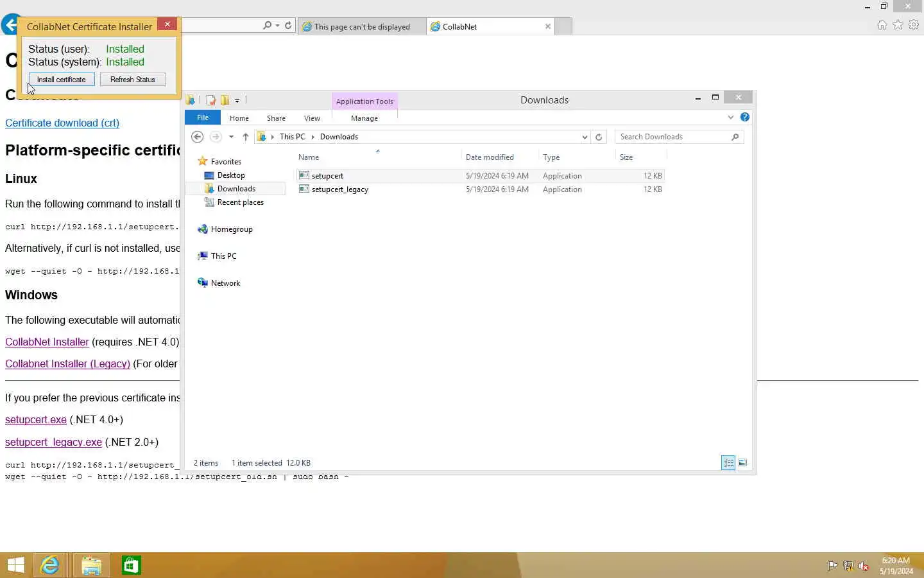Click This PC in address breadcrumb

tap(292, 137)
